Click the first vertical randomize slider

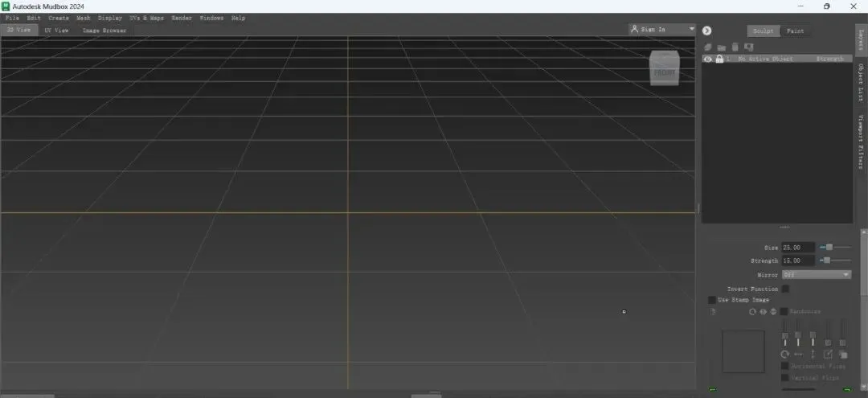point(784,336)
